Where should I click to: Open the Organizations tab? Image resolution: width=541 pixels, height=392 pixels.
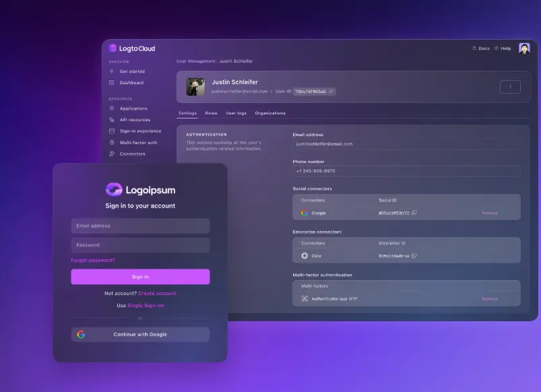(x=270, y=113)
